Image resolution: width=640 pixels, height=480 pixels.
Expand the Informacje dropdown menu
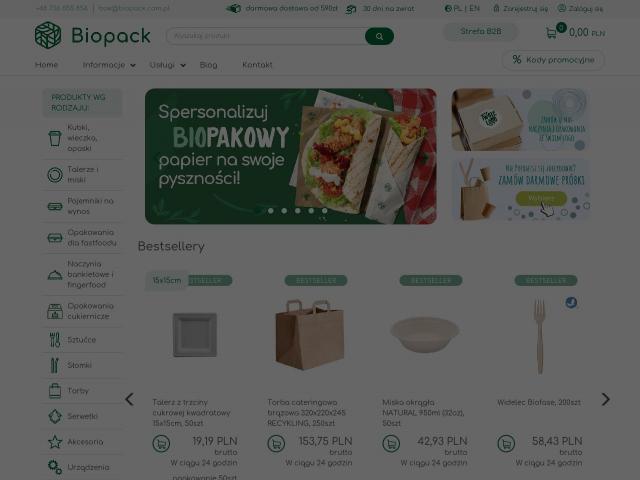coord(109,65)
